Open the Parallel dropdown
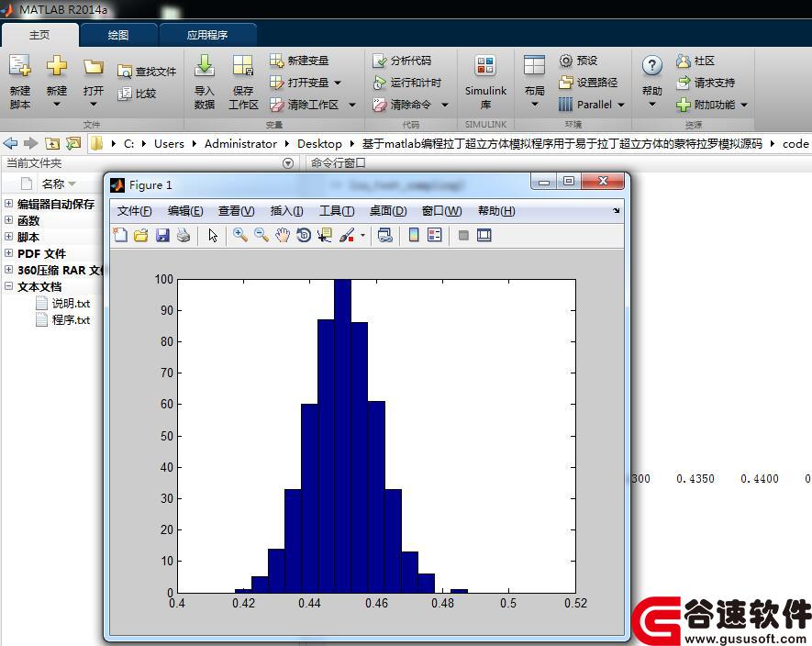 point(620,106)
